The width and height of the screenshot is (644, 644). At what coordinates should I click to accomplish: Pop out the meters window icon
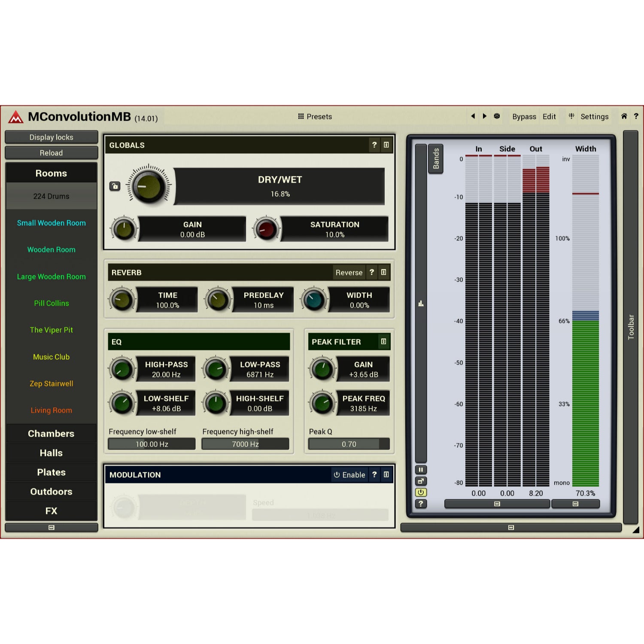[421, 481]
